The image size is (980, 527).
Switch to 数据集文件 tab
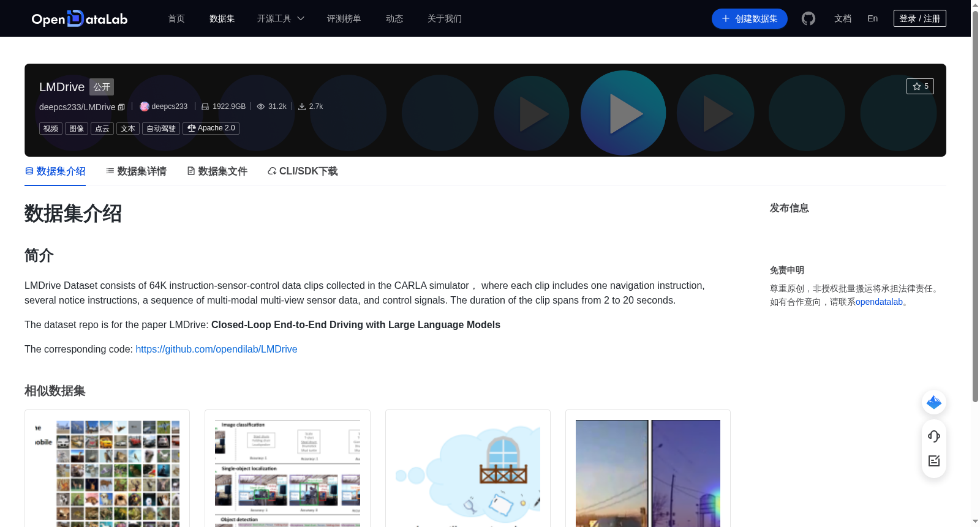point(217,171)
